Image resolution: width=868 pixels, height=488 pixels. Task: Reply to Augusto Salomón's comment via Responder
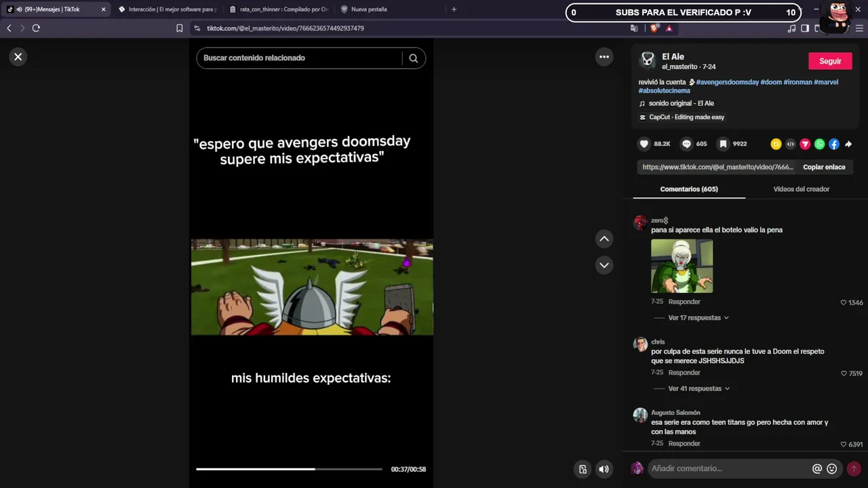684,443
